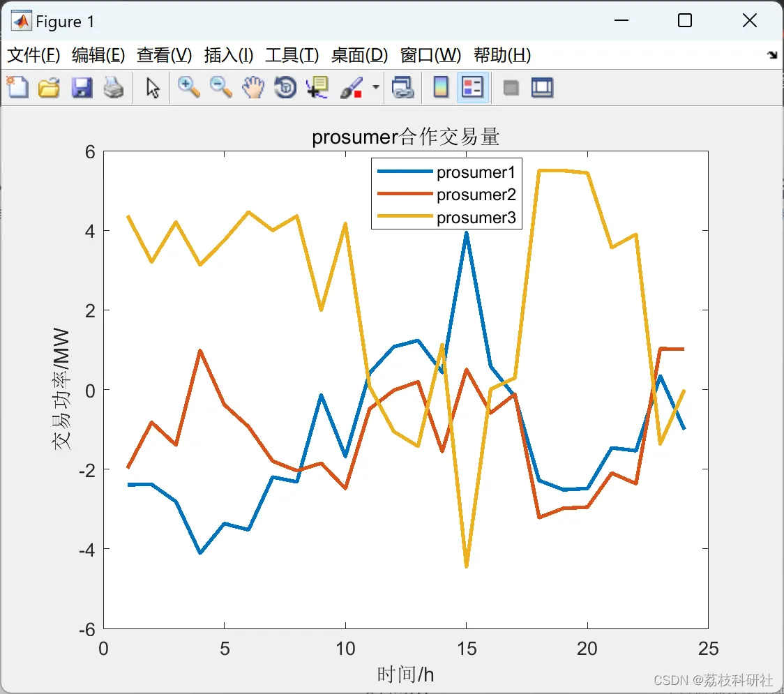Click x-axis tick label 10
784x694 pixels.
pyautogui.click(x=345, y=649)
